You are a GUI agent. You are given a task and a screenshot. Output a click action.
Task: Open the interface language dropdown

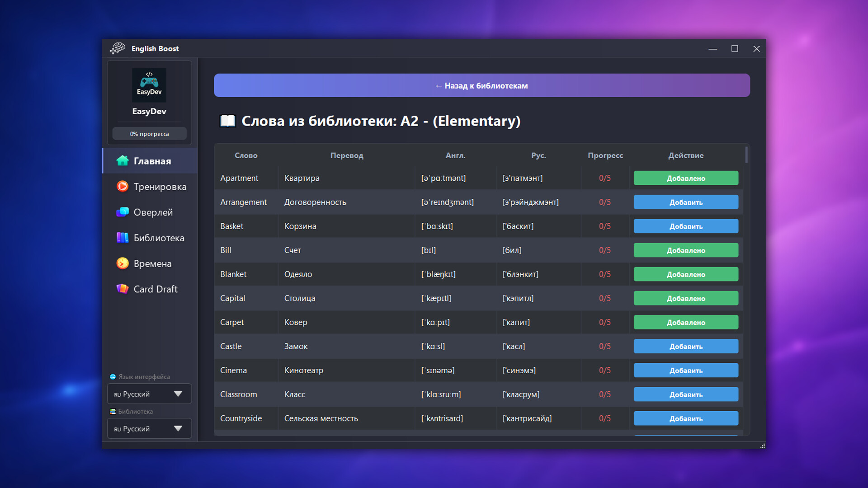click(x=149, y=394)
